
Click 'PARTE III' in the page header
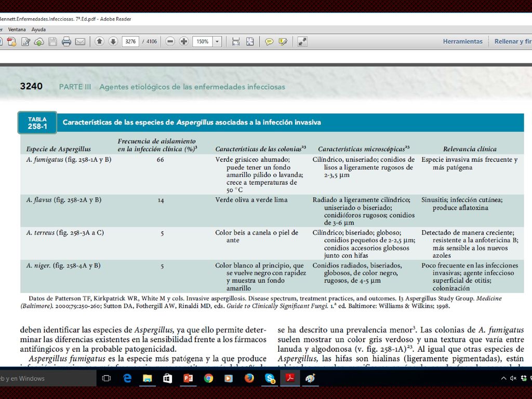pos(75,87)
